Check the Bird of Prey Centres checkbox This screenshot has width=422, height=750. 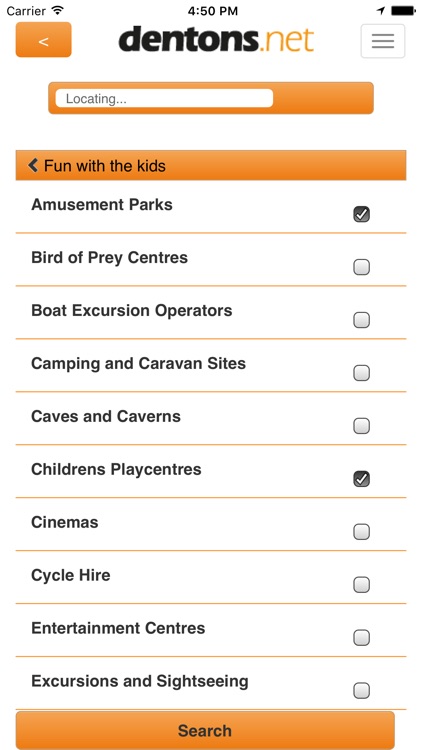pos(361,267)
